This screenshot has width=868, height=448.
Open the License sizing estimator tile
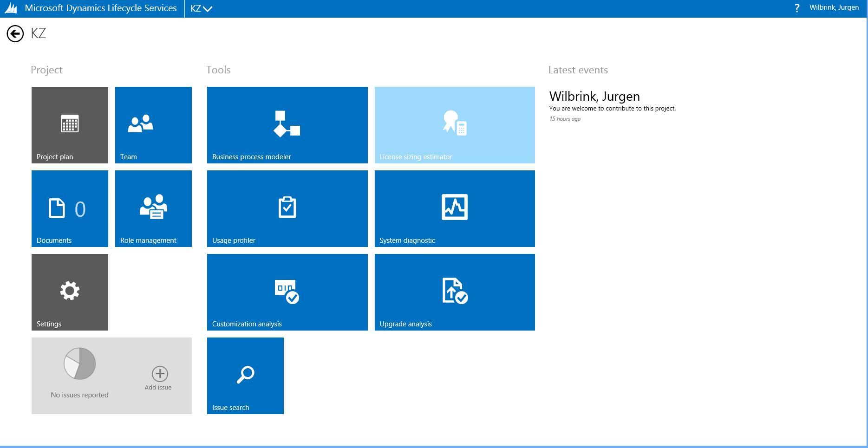(x=455, y=125)
